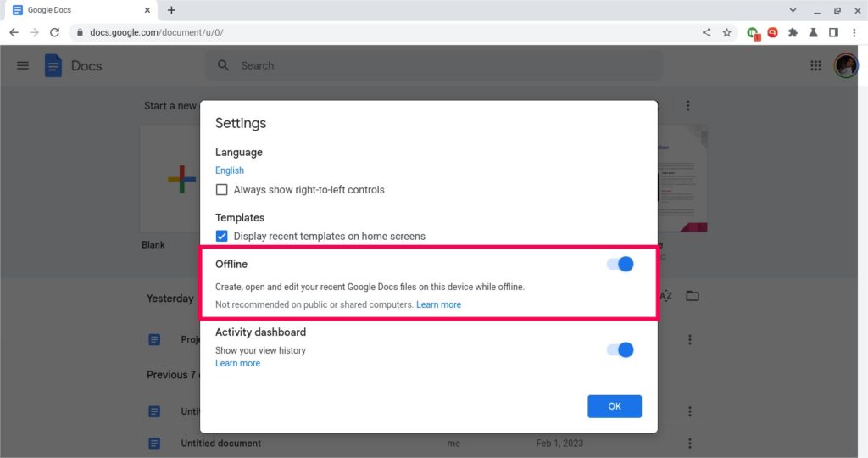Check Always show right-to-left controls
Image resolution: width=868 pixels, height=458 pixels.
221,190
